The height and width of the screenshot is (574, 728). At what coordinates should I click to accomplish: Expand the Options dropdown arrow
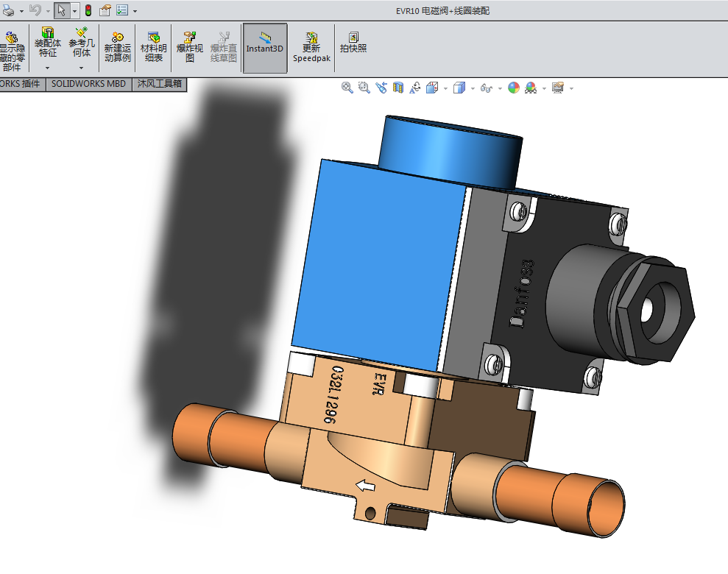[135, 11]
